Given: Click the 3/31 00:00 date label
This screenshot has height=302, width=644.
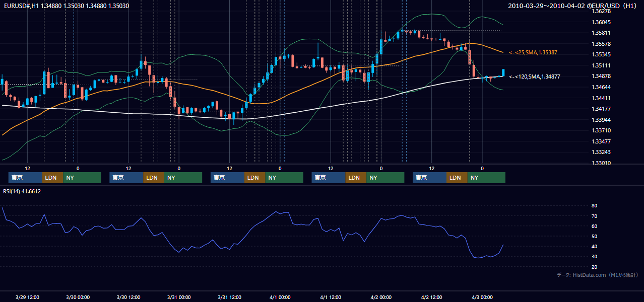Looking at the screenshot, I should pos(179,297).
